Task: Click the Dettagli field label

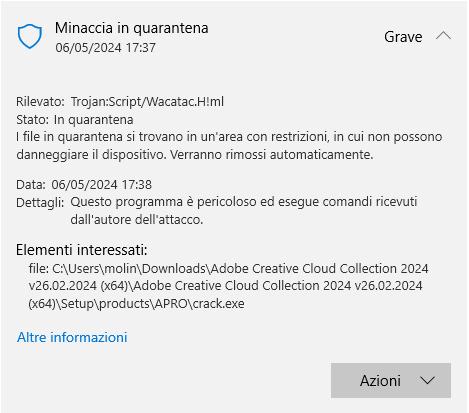Action: click(x=40, y=202)
